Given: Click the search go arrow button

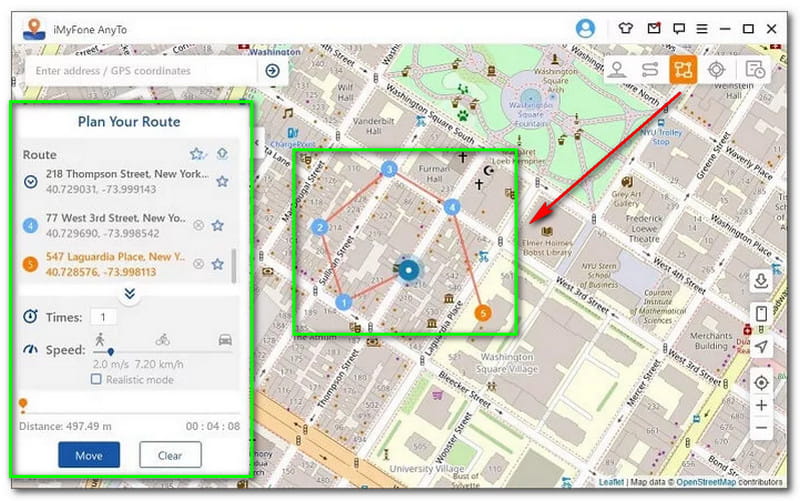Looking at the screenshot, I should [272, 70].
